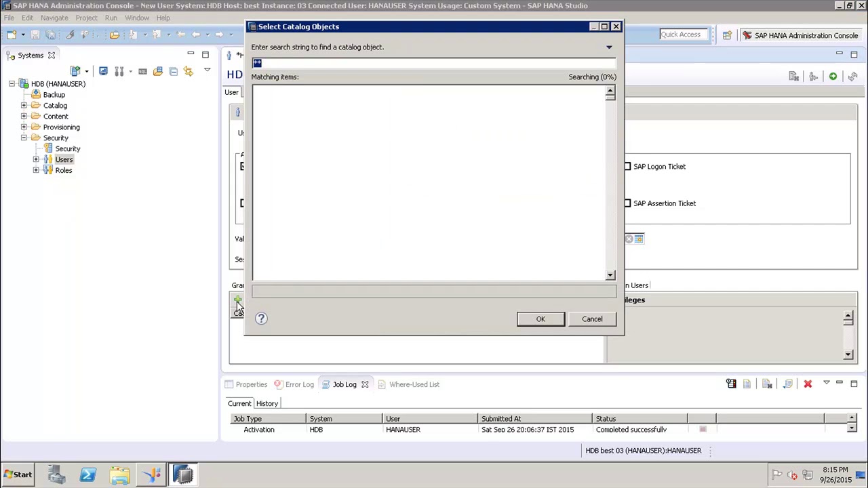This screenshot has height=488, width=868.
Task: Select the History subtab in Job Log
Action: [267, 403]
